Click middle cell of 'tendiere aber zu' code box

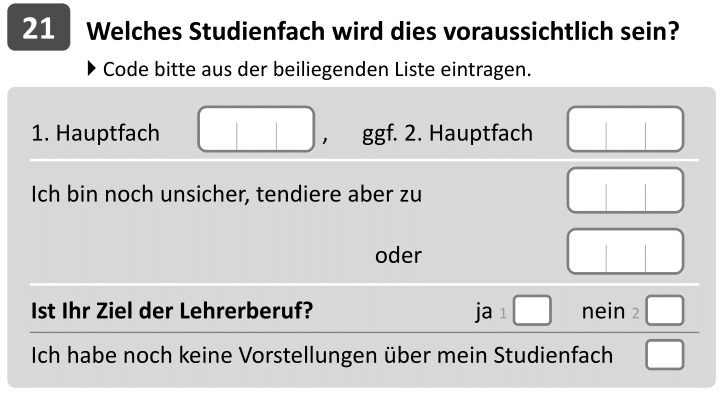coord(626,190)
